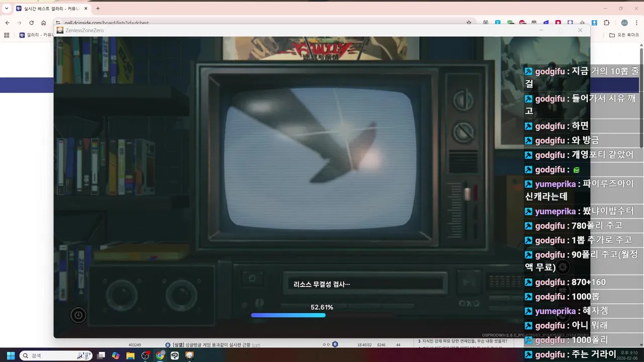Click post number 403249 in the board list
This screenshot has width=644, height=362.
coord(135,345)
